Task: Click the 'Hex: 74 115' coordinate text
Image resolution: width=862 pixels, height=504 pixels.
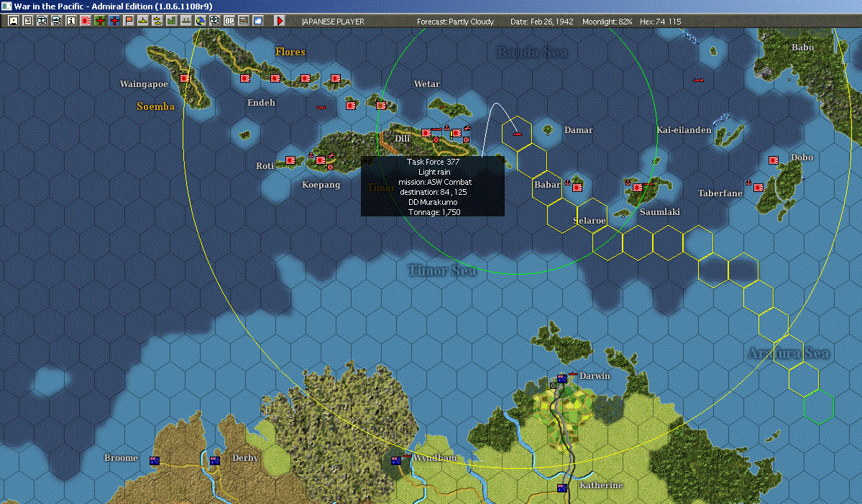Action: tap(660, 22)
